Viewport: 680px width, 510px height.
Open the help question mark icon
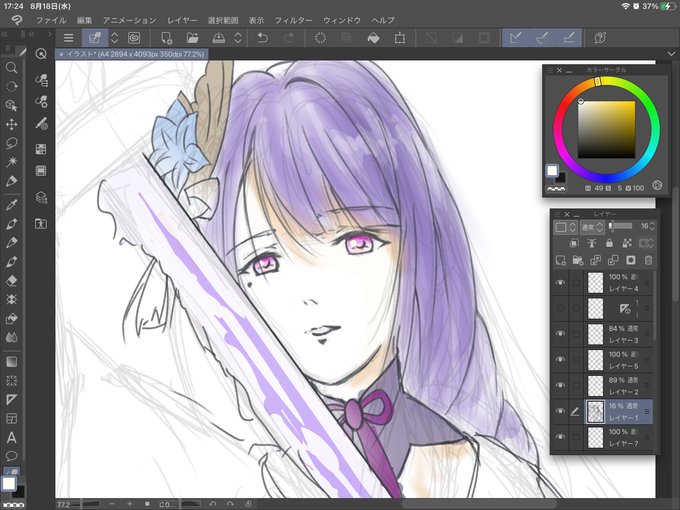600,38
